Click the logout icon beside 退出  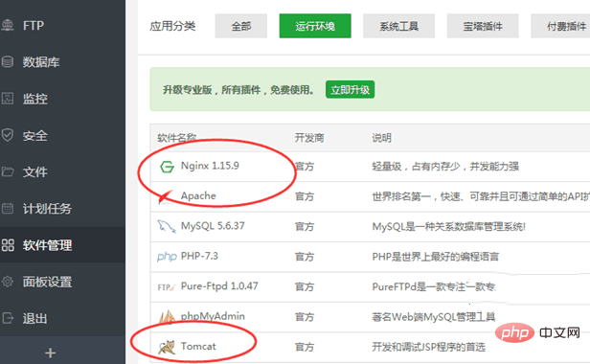pos(8,318)
